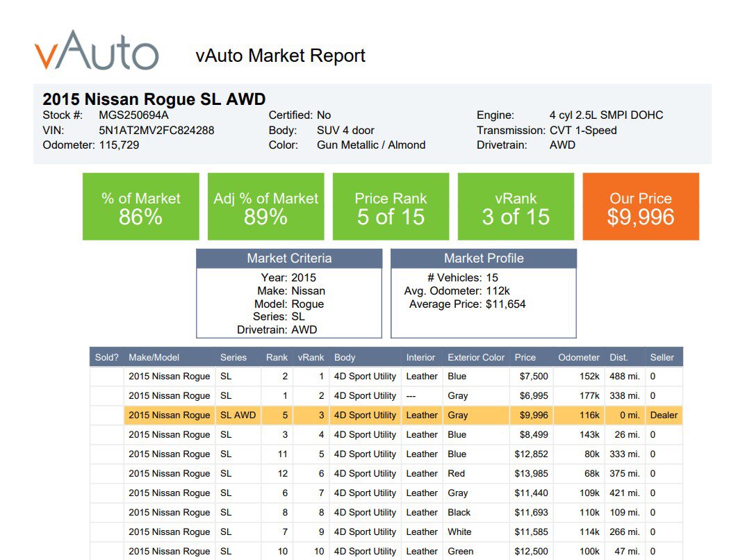Screen dimensions: 745x560
Task: Click the '$12,500' price cell
Action: point(531,552)
